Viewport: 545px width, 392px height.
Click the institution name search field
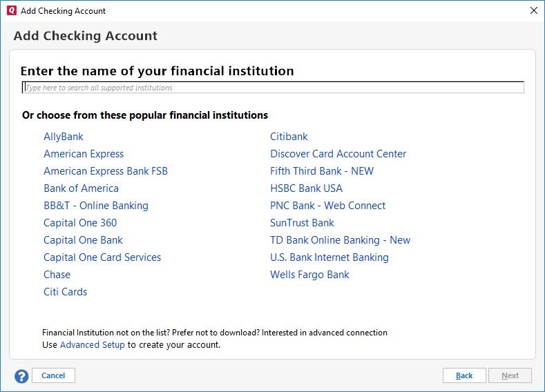(x=273, y=88)
